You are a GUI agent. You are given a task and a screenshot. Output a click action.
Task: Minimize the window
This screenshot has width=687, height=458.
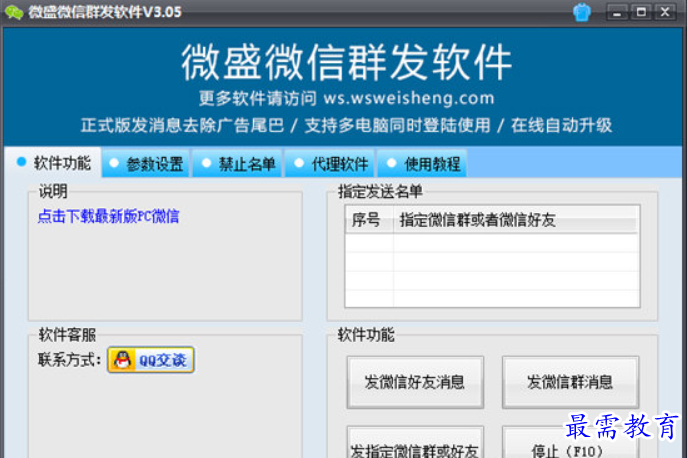click(617, 12)
